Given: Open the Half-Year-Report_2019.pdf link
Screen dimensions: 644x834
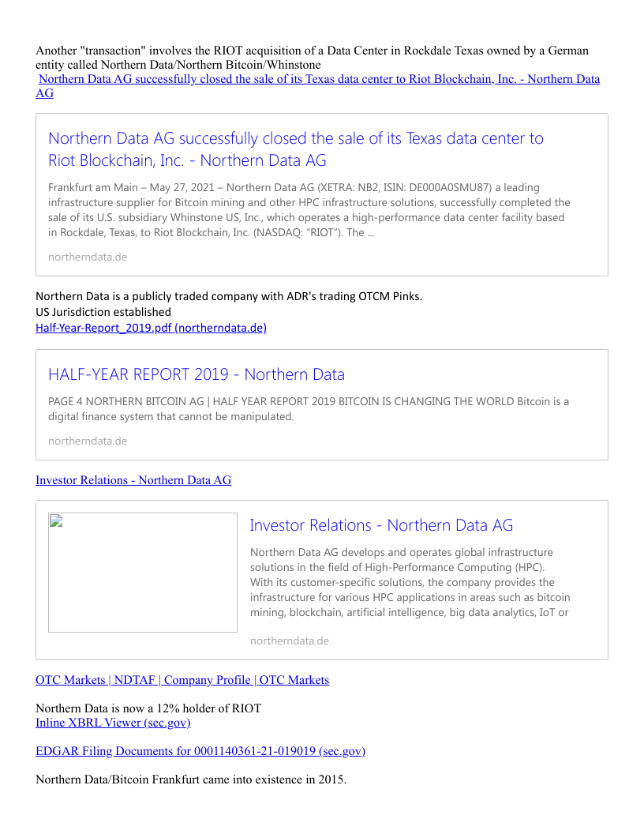Looking at the screenshot, I should point(151,328).
